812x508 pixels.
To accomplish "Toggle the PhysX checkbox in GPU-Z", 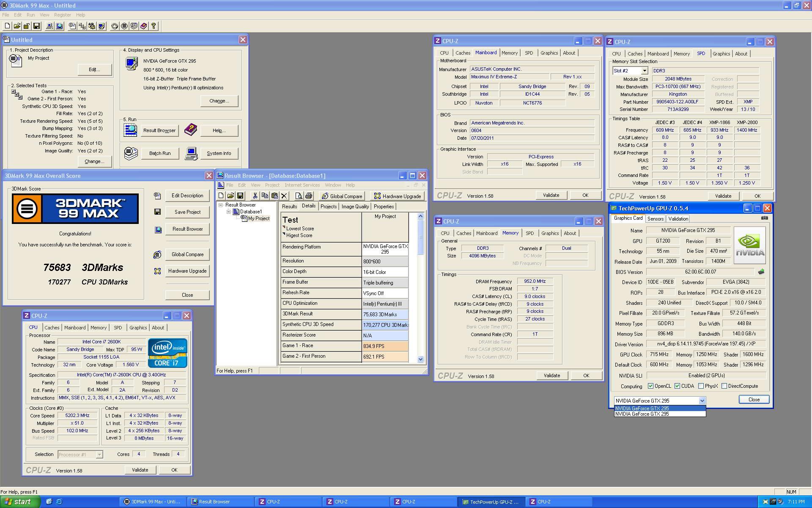I will pos(701,386).
